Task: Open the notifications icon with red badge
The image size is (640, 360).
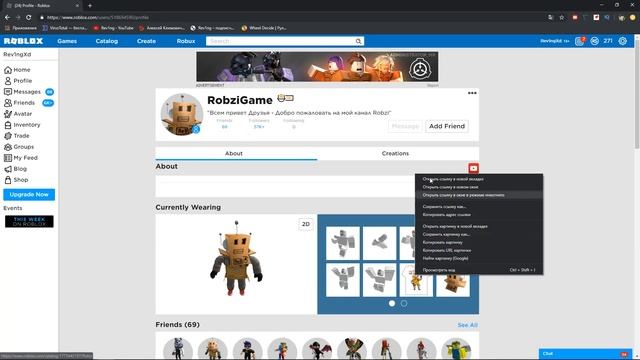Action: click(x=580, y=41)
